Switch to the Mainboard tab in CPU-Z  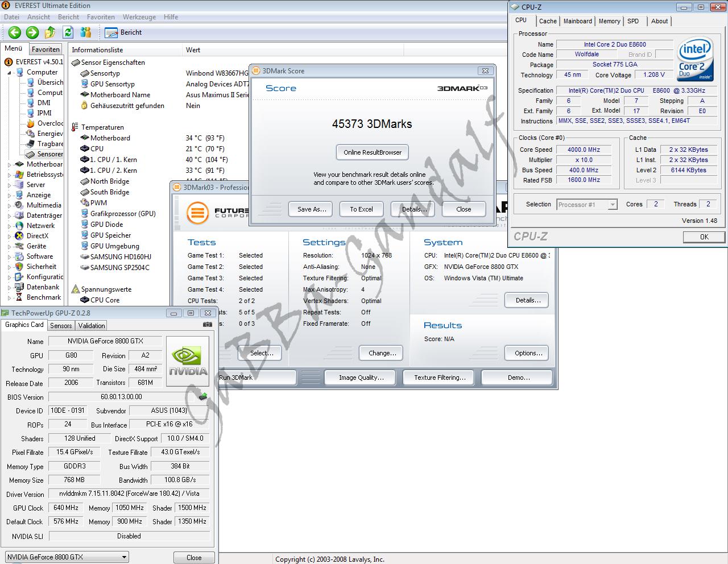(x=578, y=21)
